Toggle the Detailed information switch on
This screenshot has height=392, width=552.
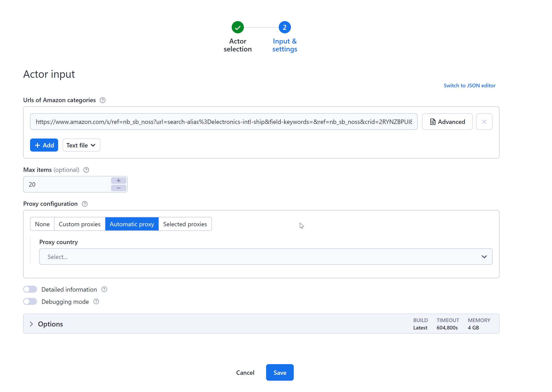(30, 289)
